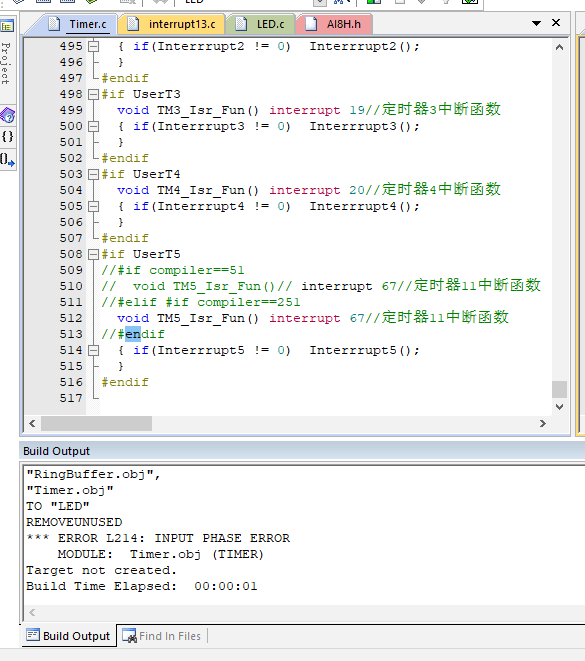Click the Build Output panel title bar
Screen dimensions: 585x661
click(x=302, y=451)
